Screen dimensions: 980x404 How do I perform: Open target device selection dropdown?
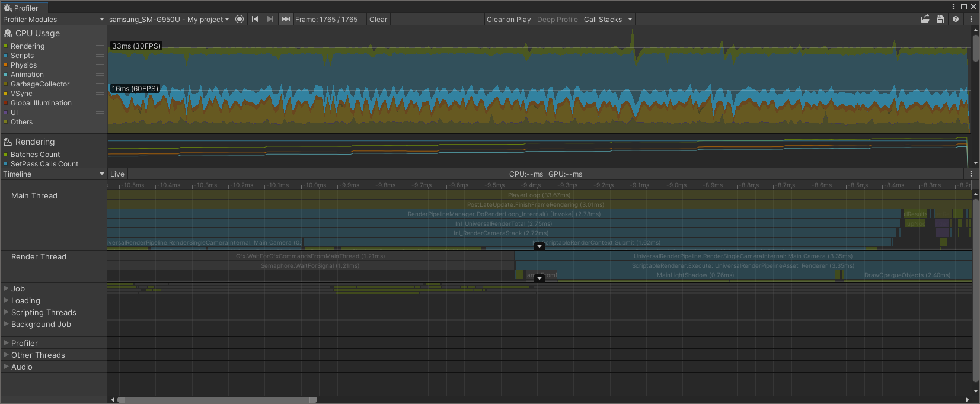169,19
